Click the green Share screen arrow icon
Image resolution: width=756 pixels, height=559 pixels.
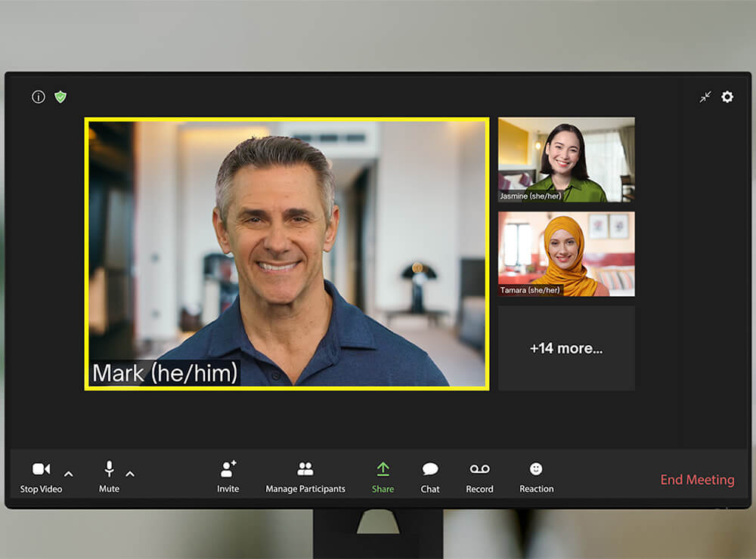(x=383, y=469)
